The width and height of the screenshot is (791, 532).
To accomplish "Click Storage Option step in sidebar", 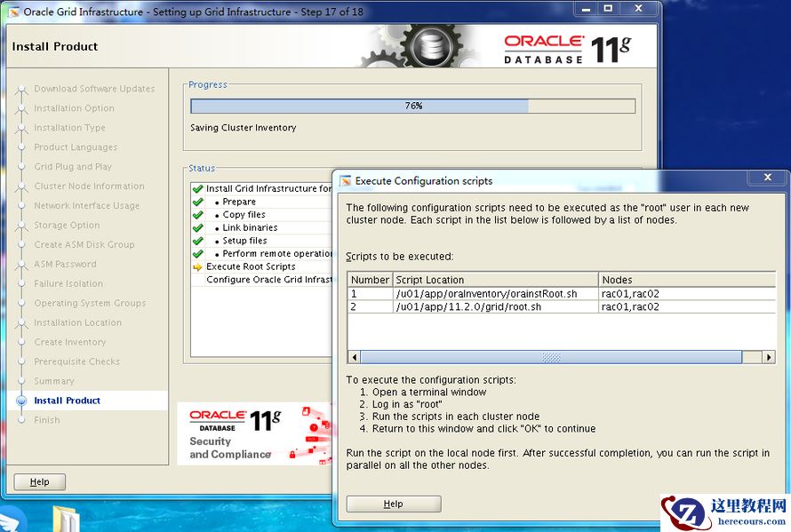I will [x=67, y=225].
